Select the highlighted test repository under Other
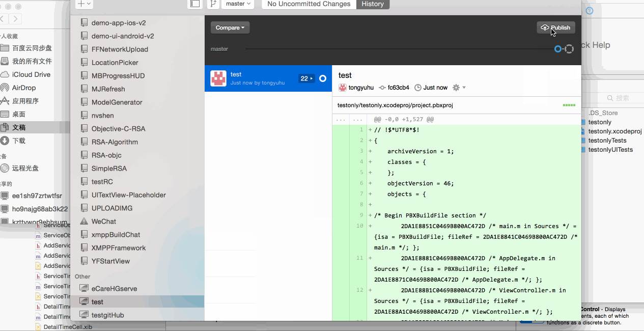The image size is (644, 331). coord(137,302)
